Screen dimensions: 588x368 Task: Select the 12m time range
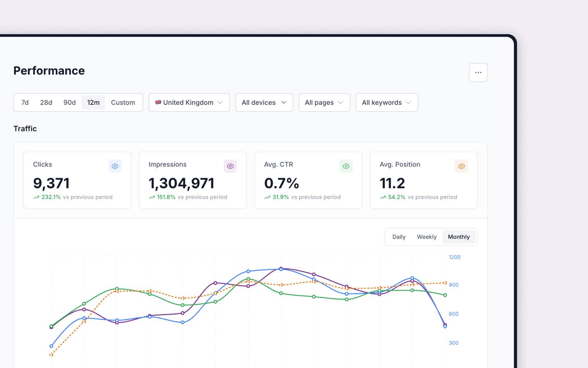(x=93, y=102)
